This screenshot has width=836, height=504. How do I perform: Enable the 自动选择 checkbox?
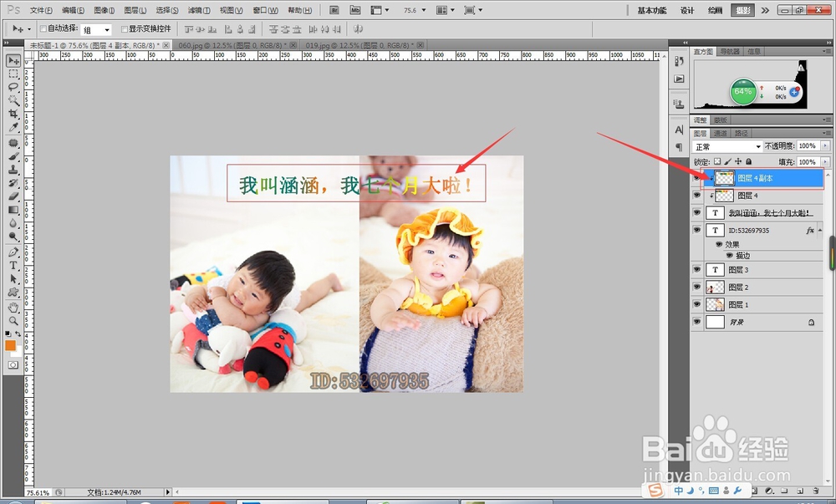tap(43, 28)
